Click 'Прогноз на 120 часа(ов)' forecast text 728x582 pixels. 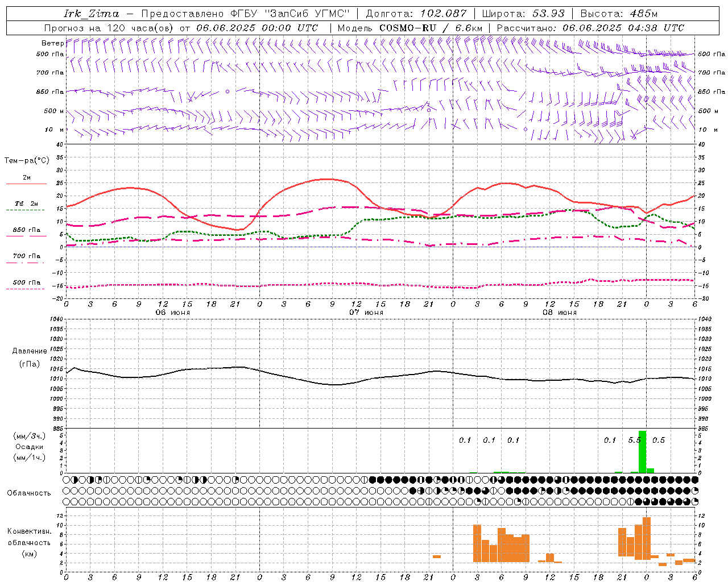click(x=109, y=28)
